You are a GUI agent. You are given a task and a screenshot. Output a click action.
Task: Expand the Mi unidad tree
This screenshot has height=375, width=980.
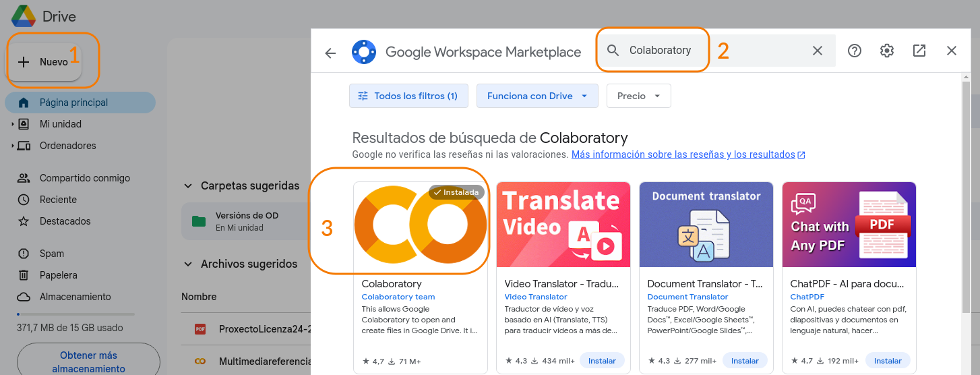tap(12, 124)
